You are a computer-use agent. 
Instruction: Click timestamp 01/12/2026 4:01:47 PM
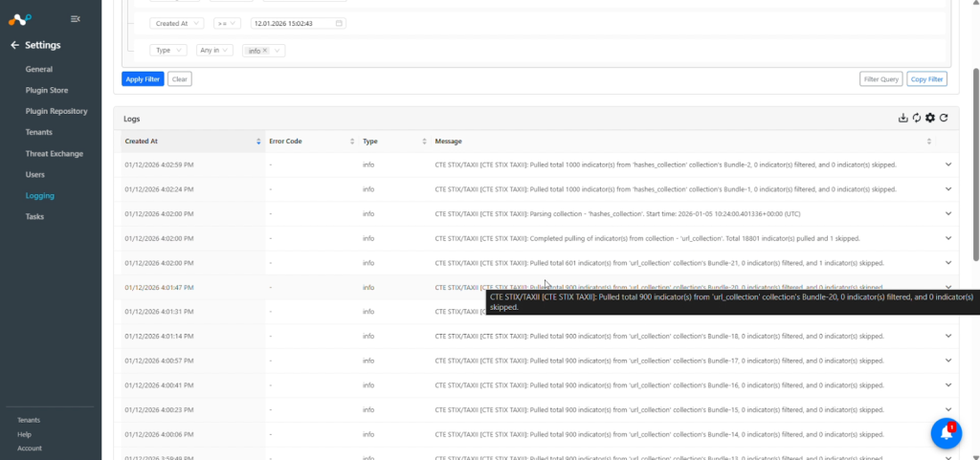tap(160, 288)
